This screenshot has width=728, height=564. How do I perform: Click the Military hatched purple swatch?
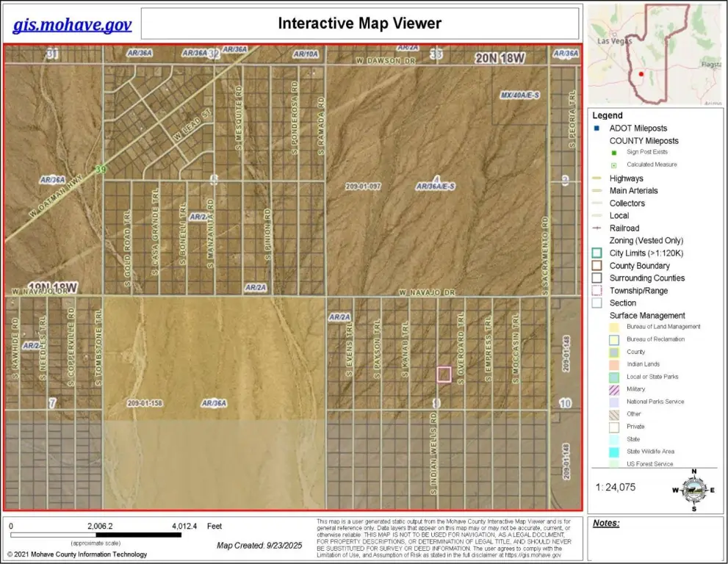(613, 389)
